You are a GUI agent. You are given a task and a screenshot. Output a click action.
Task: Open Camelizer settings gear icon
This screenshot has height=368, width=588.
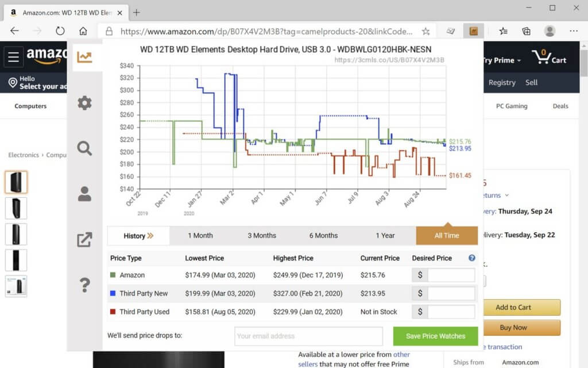click(x=84, y=102)
